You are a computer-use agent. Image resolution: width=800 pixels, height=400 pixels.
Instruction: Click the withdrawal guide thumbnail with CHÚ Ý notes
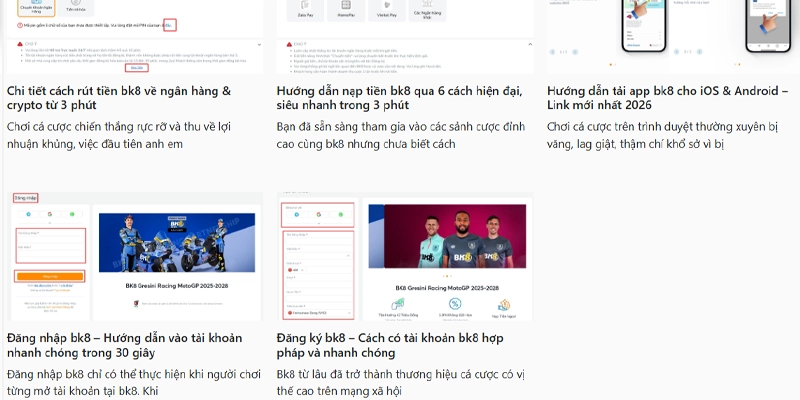135,37
